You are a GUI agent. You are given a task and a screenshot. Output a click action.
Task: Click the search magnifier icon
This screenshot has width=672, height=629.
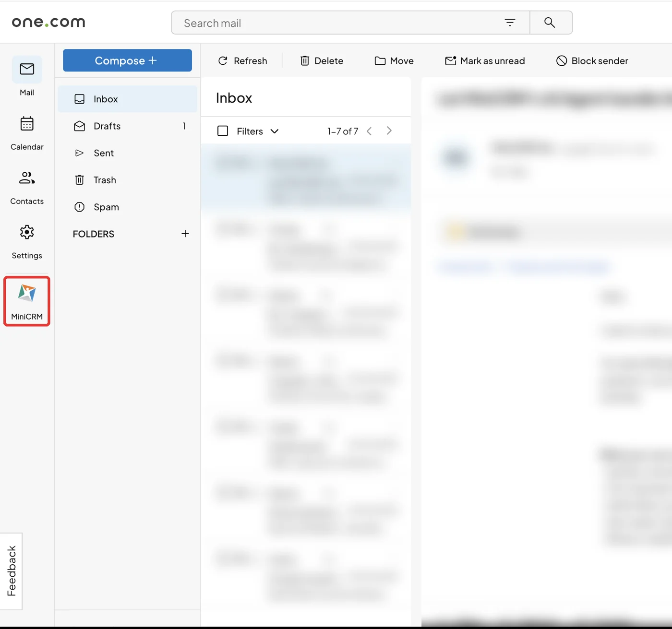[550, 23]
